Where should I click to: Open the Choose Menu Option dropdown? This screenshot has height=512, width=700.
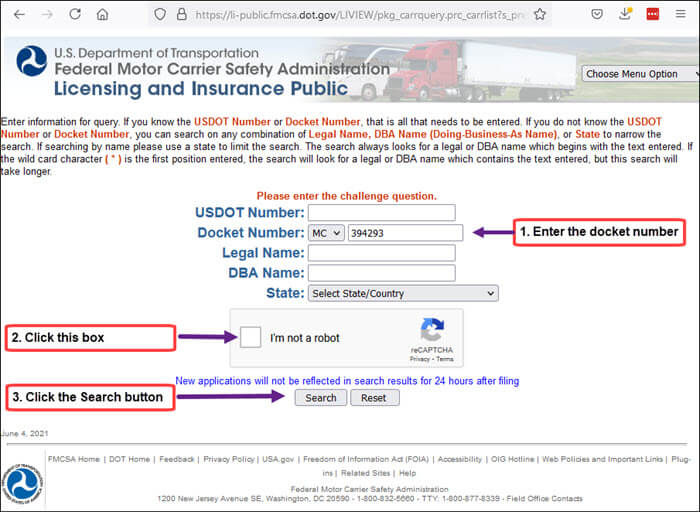(641, 74)
